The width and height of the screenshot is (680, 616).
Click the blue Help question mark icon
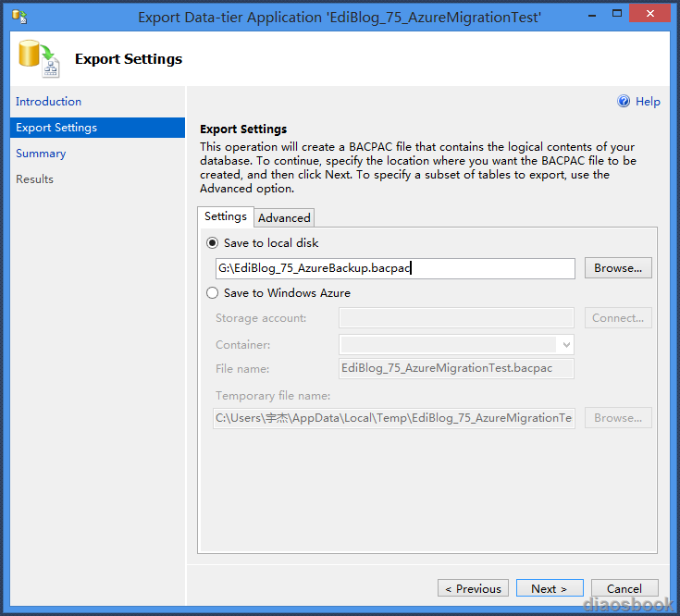(624, 102)
